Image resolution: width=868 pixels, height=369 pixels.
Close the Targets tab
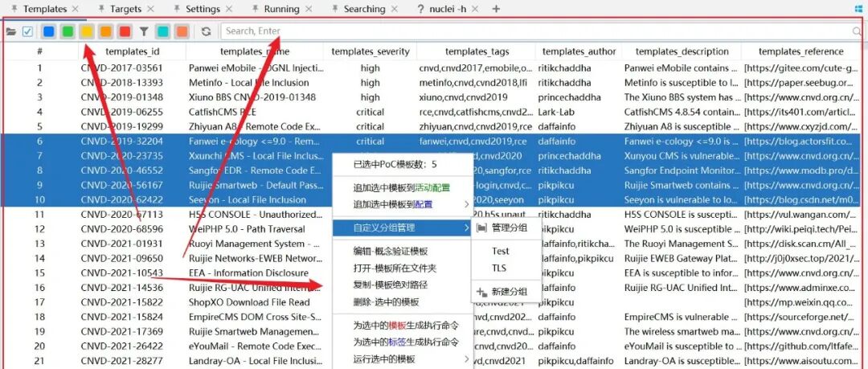(x=150, y=9)
